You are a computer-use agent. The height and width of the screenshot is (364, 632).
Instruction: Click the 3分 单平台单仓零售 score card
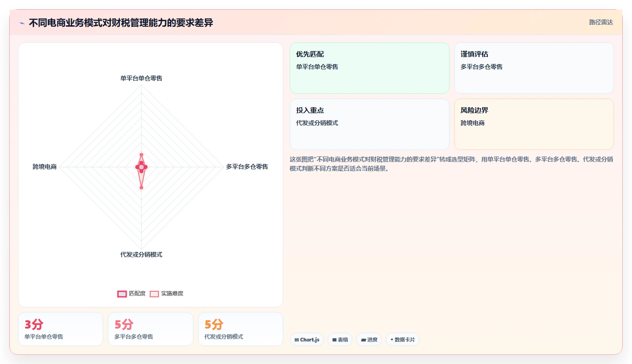tap(60, 329)
